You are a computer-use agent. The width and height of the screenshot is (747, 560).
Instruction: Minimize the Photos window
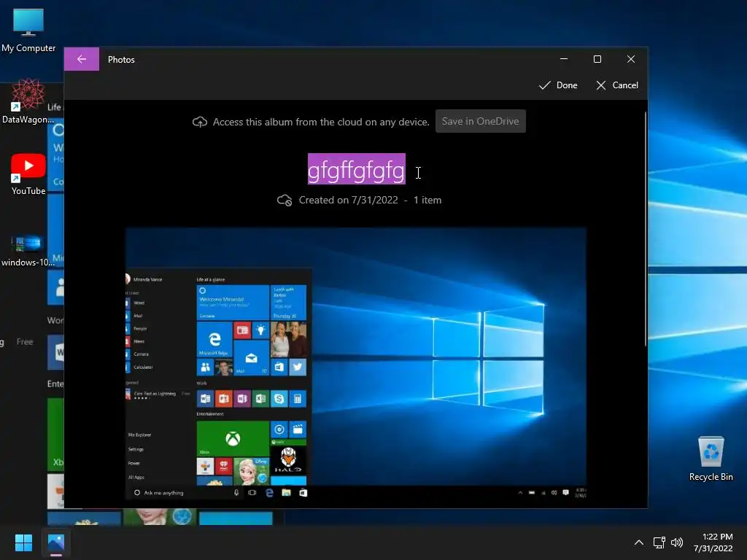click(x=564, y=59)
